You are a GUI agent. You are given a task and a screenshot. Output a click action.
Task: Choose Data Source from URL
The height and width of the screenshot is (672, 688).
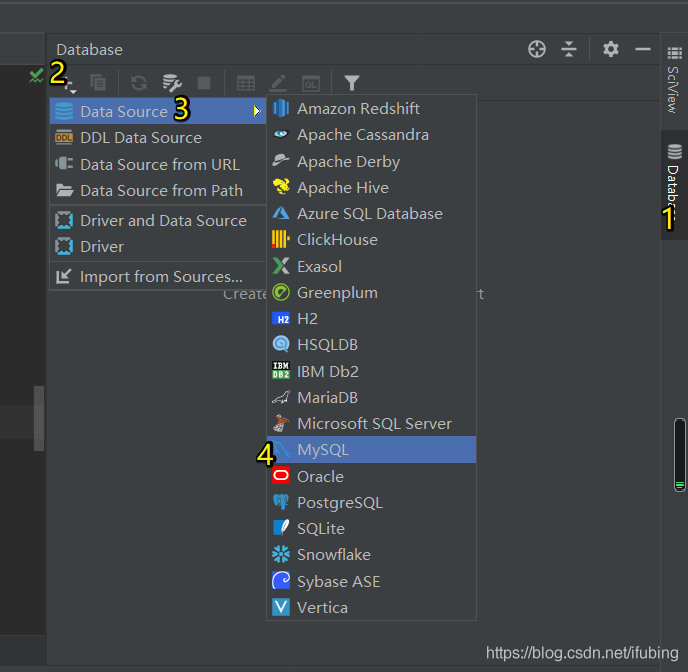[158, 164]
